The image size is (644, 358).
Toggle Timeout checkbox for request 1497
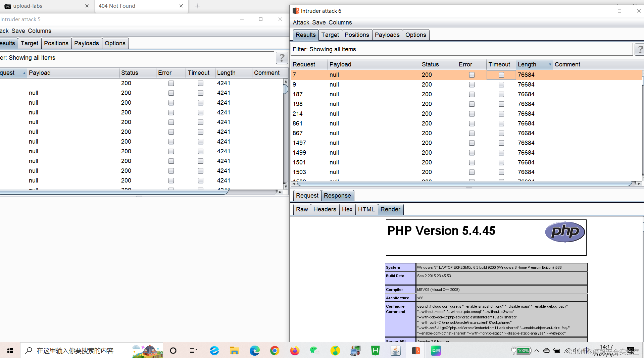(501, 143)
